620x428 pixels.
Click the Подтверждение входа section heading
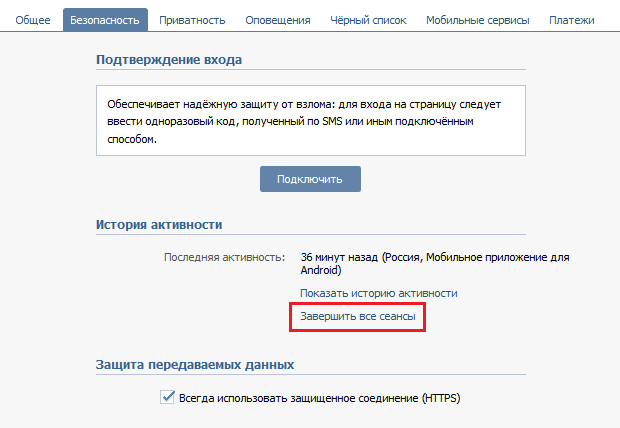coord(169,59)
